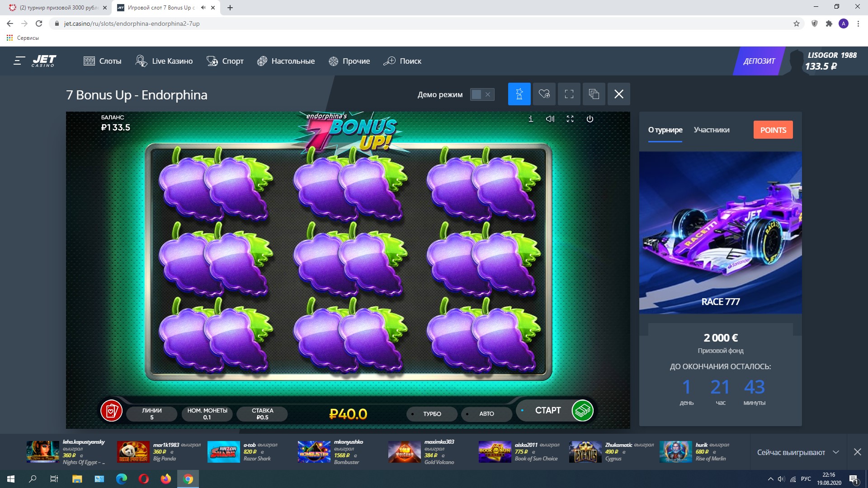Open the Razor Shark winner thumbnail
Screen dimensions: 868x488
coord(223,452)
